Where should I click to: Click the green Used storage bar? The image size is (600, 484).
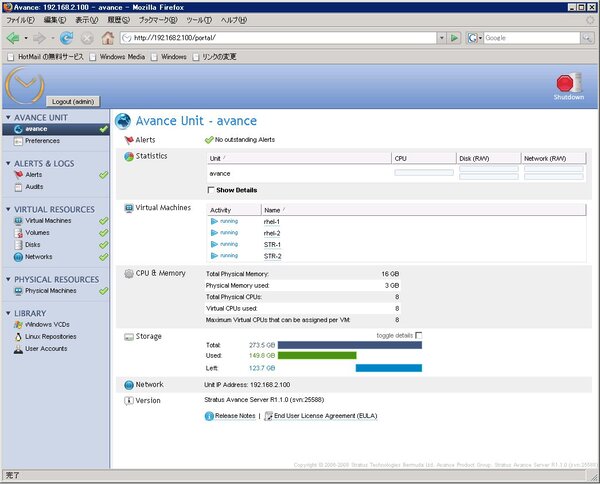point(317,356)
